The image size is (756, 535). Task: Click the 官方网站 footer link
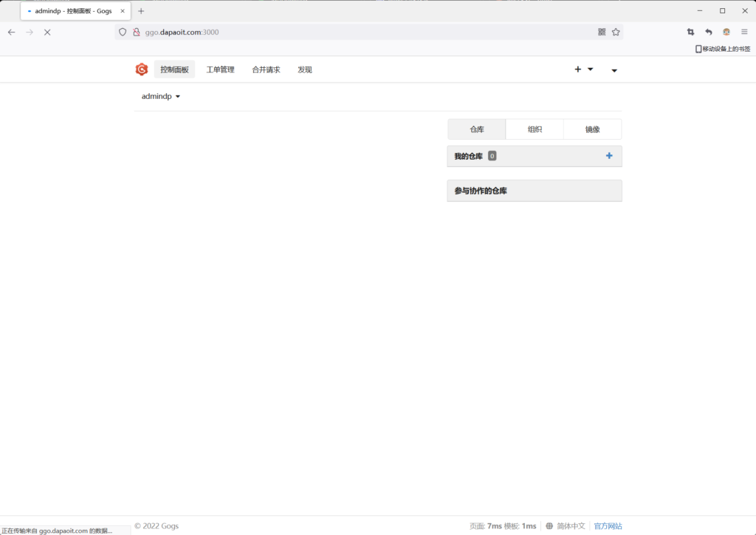(608, 526)
